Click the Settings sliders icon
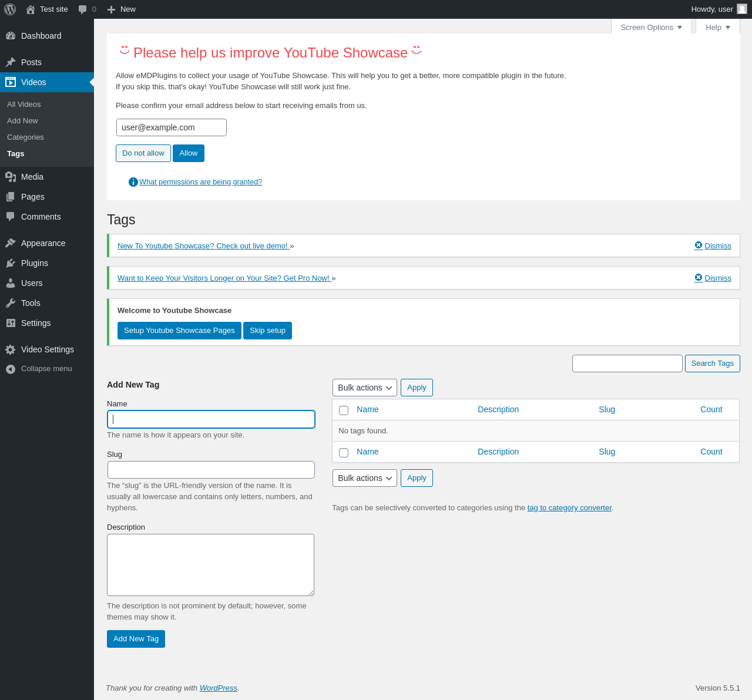 pyautogui.click(x=11, y=323)
